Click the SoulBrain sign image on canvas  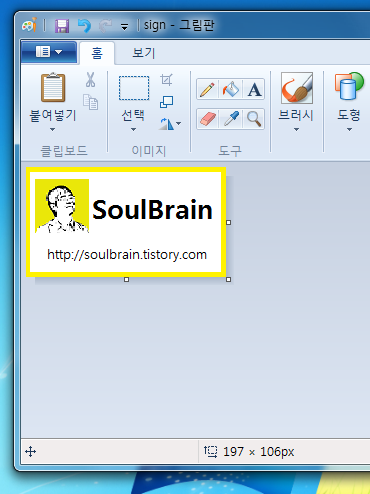pyautogui.click(x=126, y=222)
